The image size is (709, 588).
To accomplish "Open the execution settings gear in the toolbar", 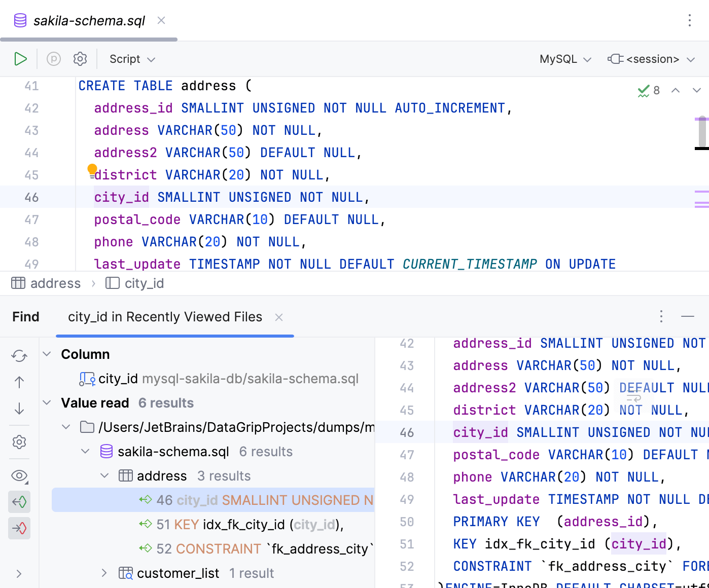I will 80,59.
